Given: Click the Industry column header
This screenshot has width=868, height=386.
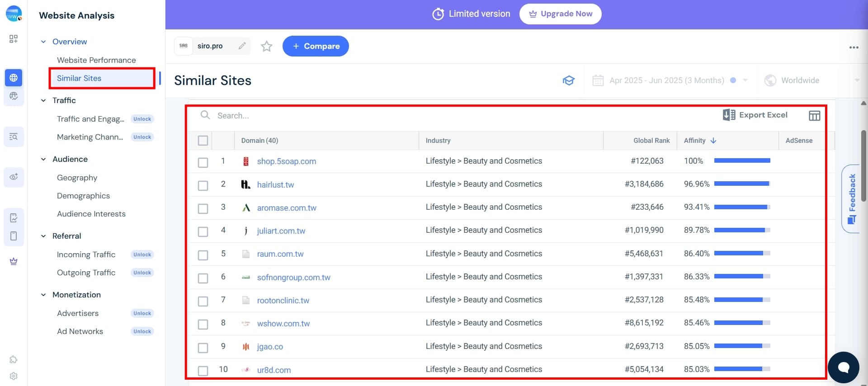Looking at the screenshot, I should [x=438, y=141].
